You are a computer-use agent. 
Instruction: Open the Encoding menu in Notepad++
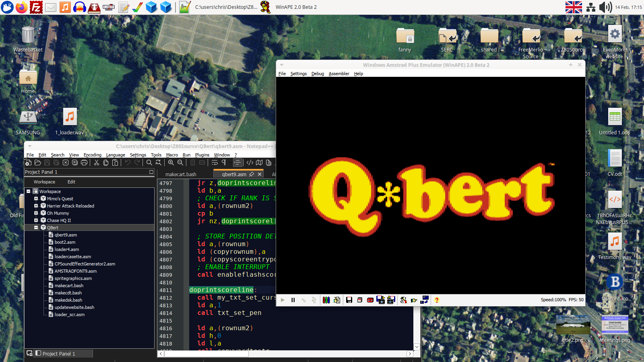93,155
